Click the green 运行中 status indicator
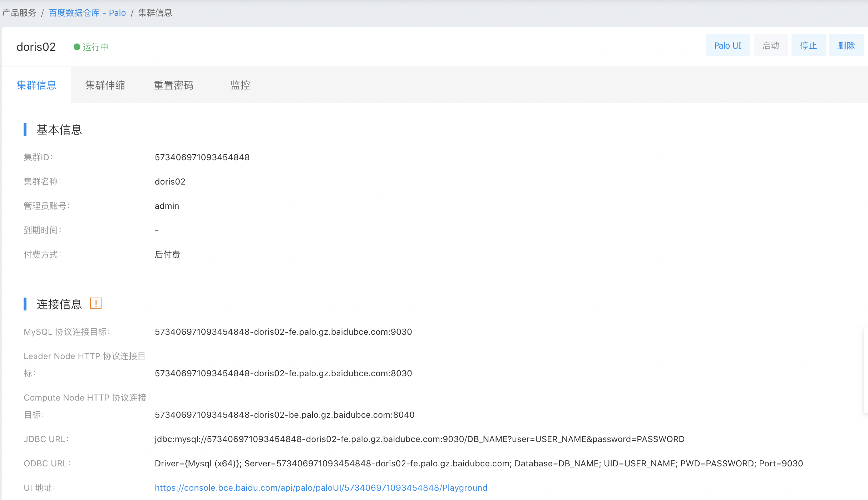Viewport: 868px width, 500px height. [91, 47]
